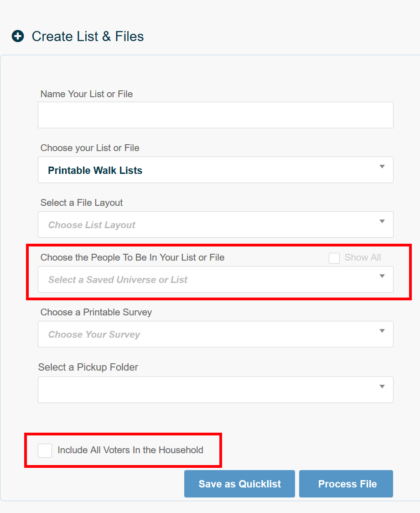Click the Choose List Layout dropdown arrow
This screenshot has height=513, width=420.
(382, 222)
